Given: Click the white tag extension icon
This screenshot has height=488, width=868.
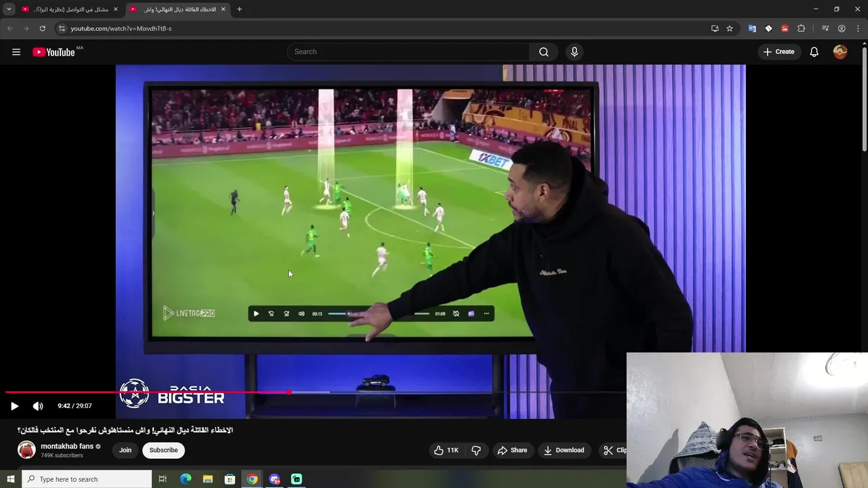Looking at the screenshot, I should (768, 28).
